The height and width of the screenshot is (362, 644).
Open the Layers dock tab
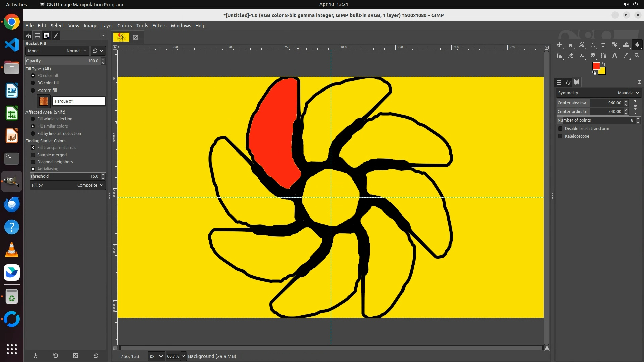tap(559, 82)
